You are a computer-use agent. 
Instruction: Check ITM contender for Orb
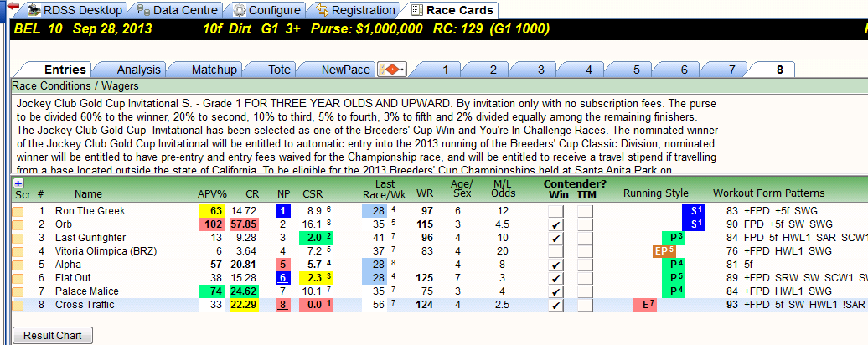585,224
